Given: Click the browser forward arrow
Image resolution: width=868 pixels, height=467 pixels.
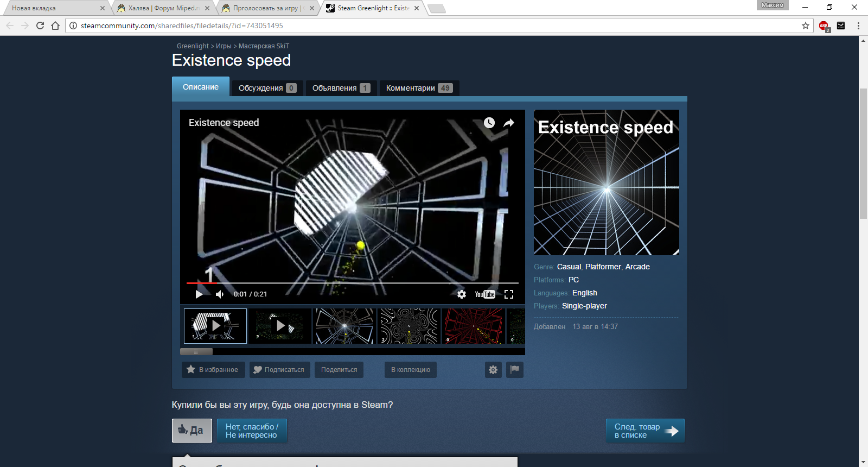Looking at the screenshot, I should tap(25, 26).
